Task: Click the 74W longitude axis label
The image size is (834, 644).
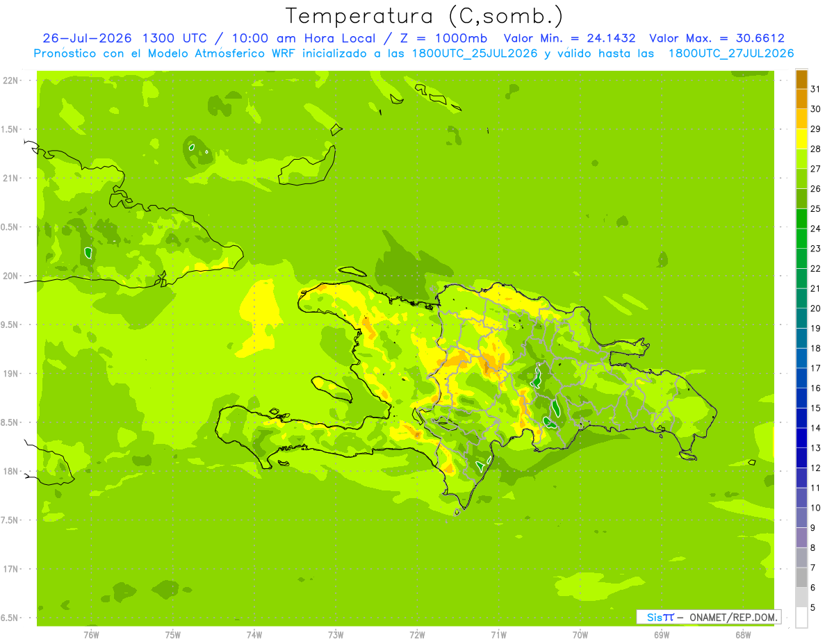Action: click(254, 634)
